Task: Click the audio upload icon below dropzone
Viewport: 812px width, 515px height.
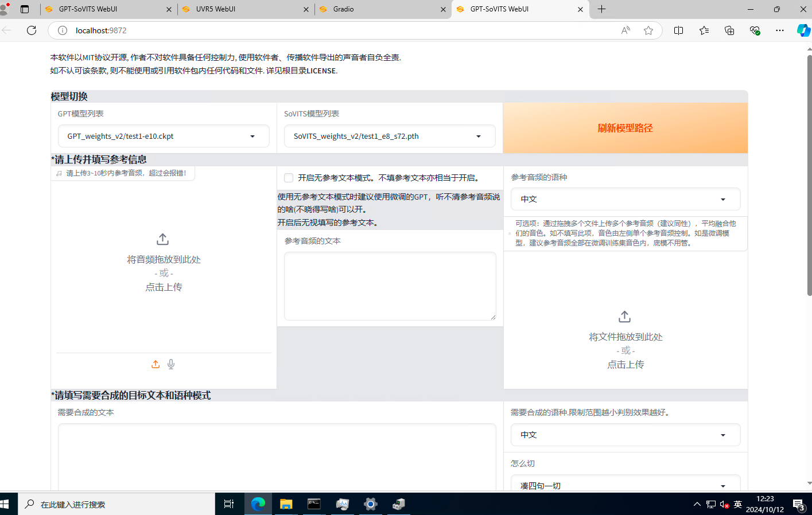Action: pos(156,364)
